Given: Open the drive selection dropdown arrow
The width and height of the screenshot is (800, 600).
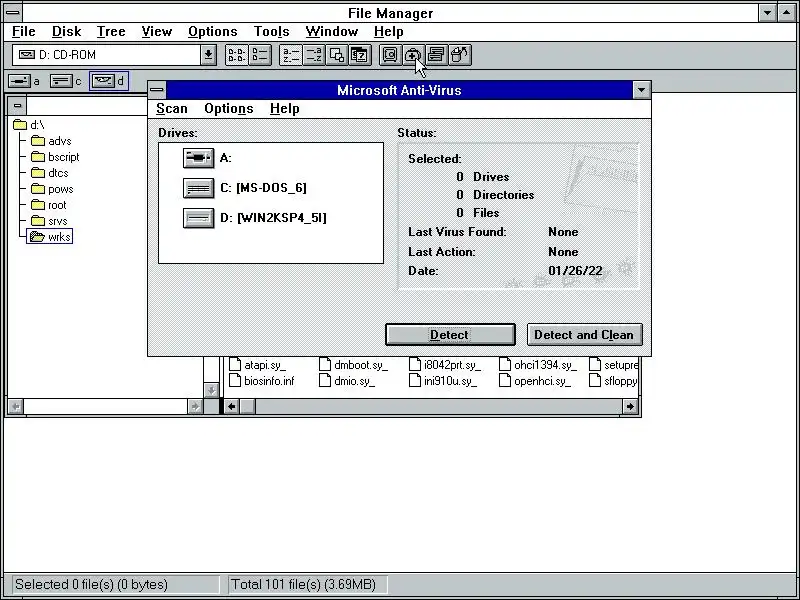Looking at the screenshot, I should click(208, 55).
